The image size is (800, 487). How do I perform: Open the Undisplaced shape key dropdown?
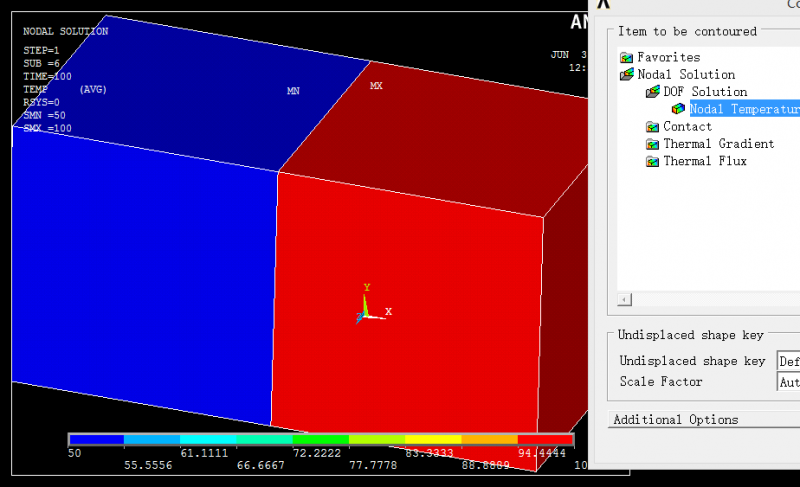tap(789, 361)
